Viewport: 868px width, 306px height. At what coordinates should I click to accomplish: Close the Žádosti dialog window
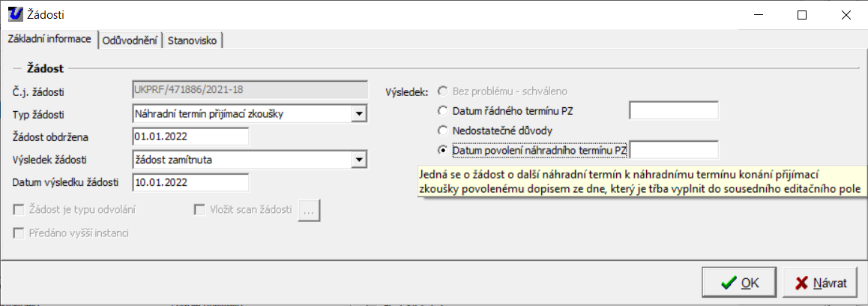pyautogui.click(x=846, y=14)
